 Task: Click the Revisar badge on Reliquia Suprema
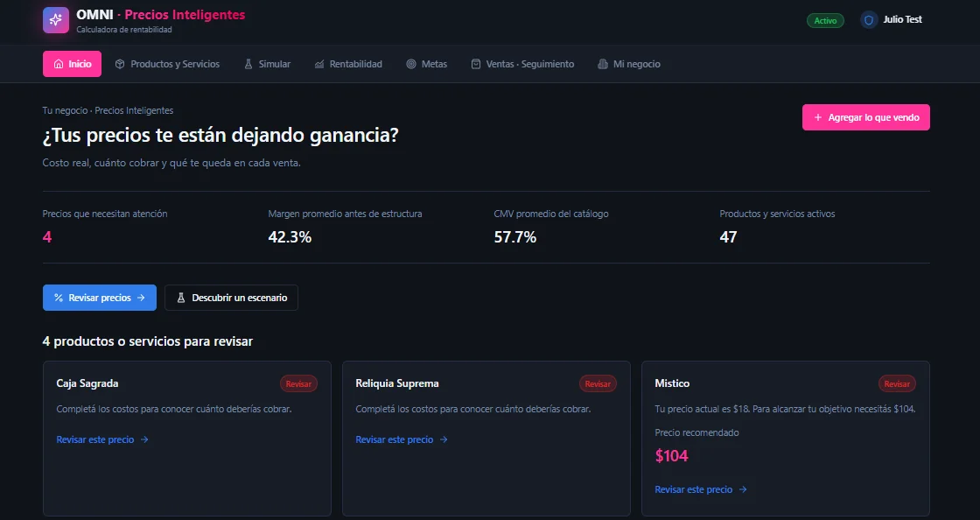click(598, 383)
